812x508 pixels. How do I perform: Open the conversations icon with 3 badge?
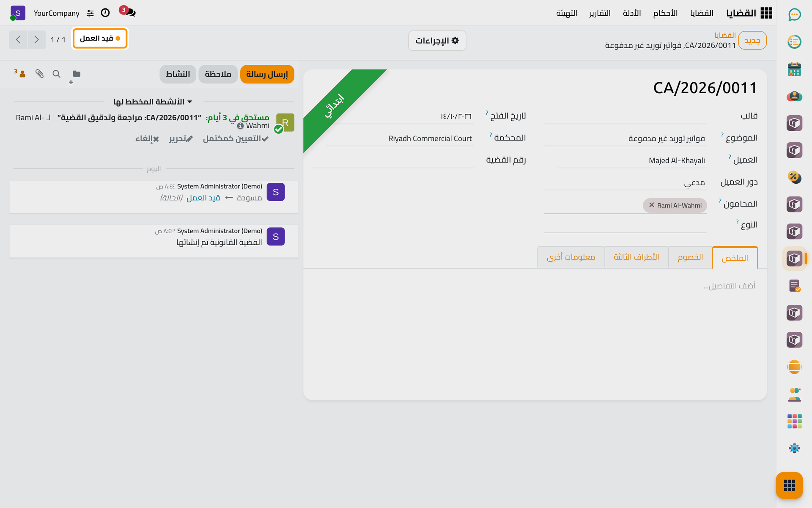[x=128, y=12]
